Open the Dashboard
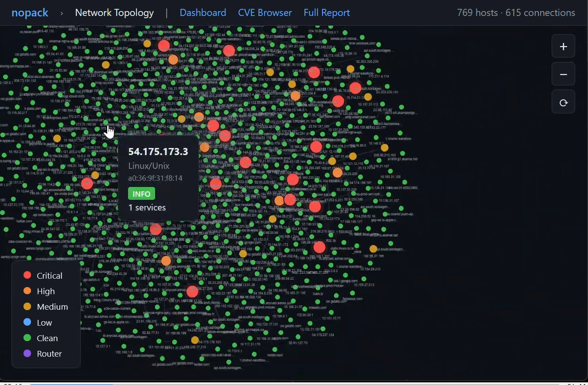Screen dimensions: 588x385 203,12
